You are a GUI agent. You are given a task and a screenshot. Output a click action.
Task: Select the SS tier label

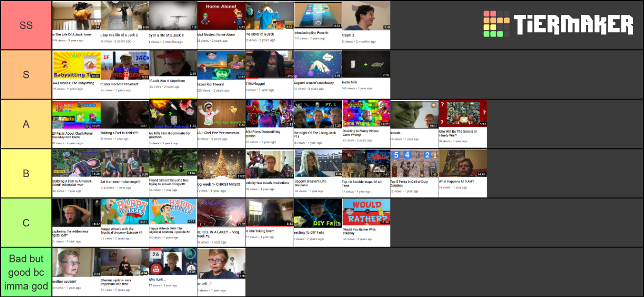pos(26,25)
